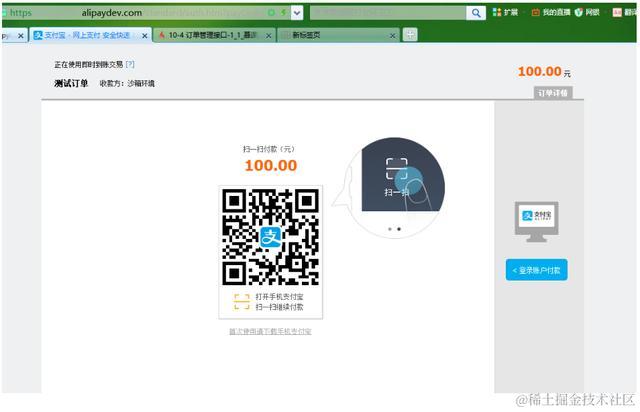This screenshot has height=412, width=640.
Task: Click the 测试订单 order title
Action: pyautogui.click(x=71, y=83)
